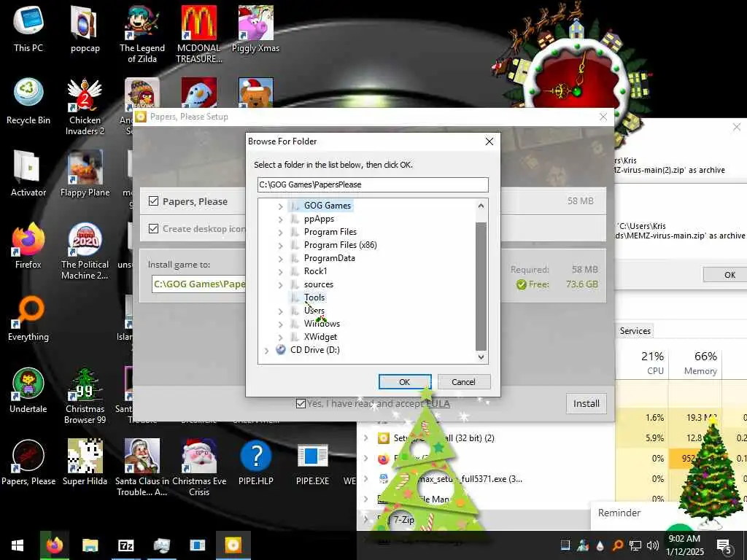Launch The Legend of Zilda shortcut
Viewport: 747px width, 560px height.
pos(142,34)
